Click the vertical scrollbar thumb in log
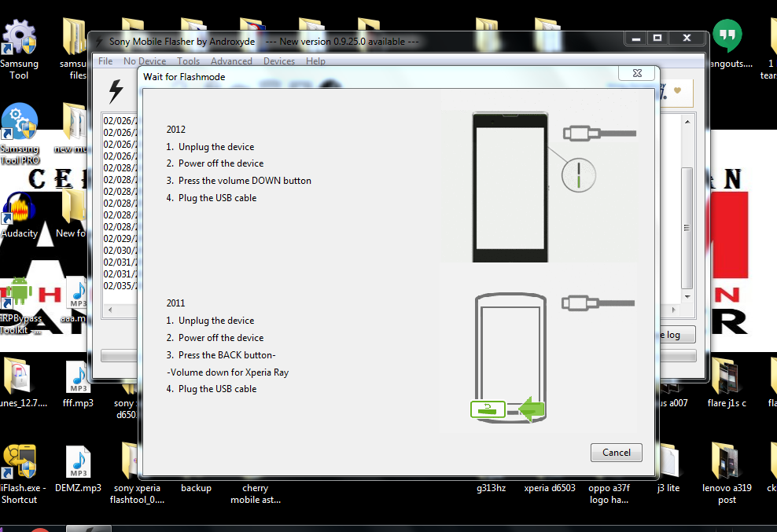The width and height of the screenshot is (777, 532). [x=687, y=228]
